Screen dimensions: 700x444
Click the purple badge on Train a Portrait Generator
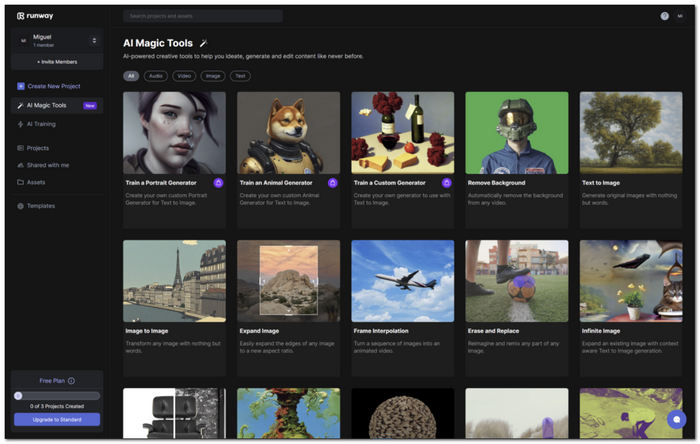click(218, 183)
